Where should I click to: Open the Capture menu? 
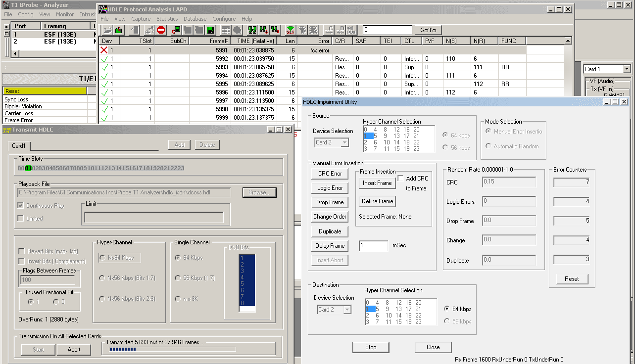click(141, 19)
